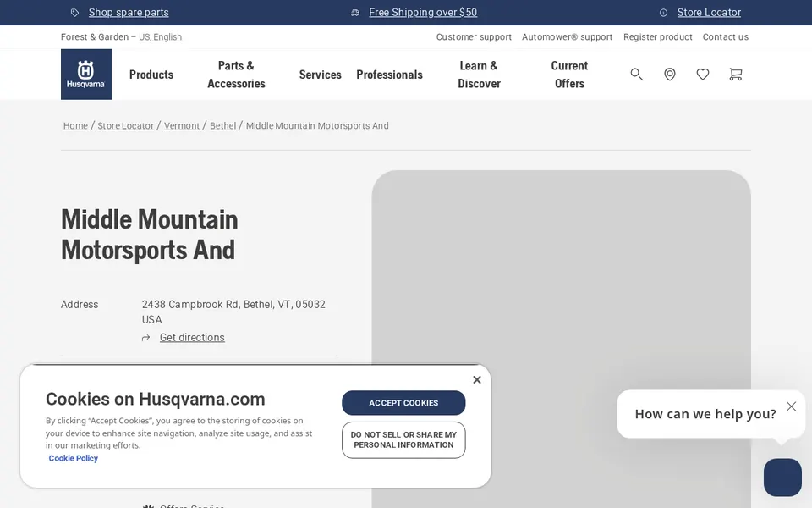The image size is (812, 508).
Task: Change region via US, English link
Action: click(160, 36)
